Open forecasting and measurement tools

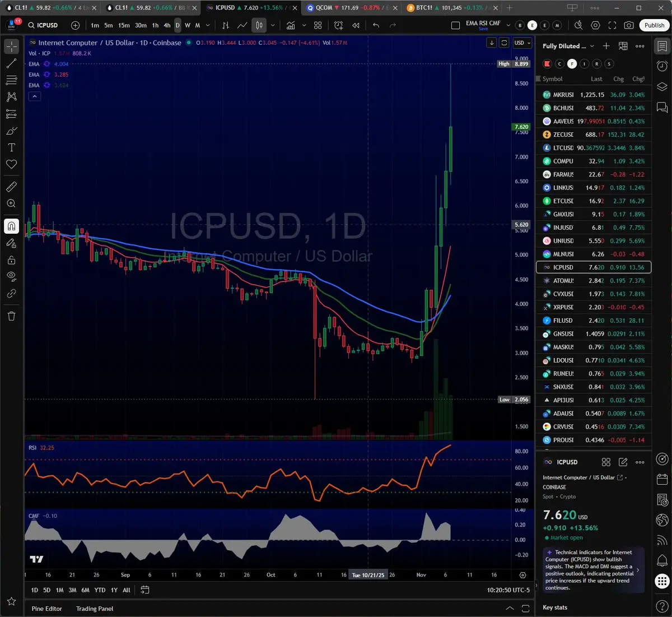pos(11,114)
